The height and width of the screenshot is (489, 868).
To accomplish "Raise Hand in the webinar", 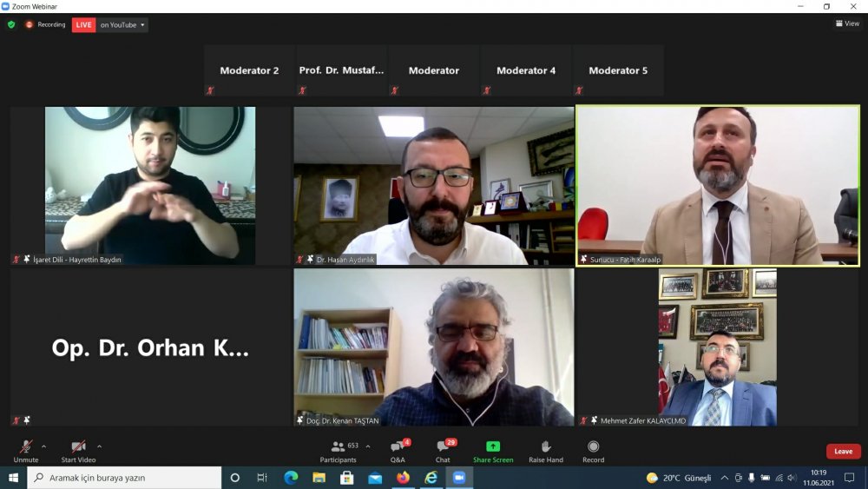I will [546, 450].
